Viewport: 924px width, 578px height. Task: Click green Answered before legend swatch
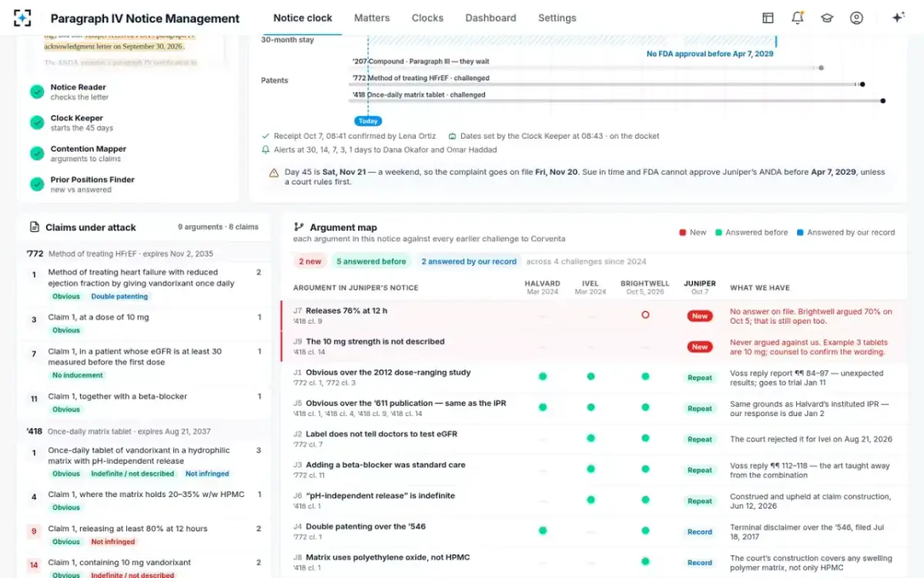[718, 232]
